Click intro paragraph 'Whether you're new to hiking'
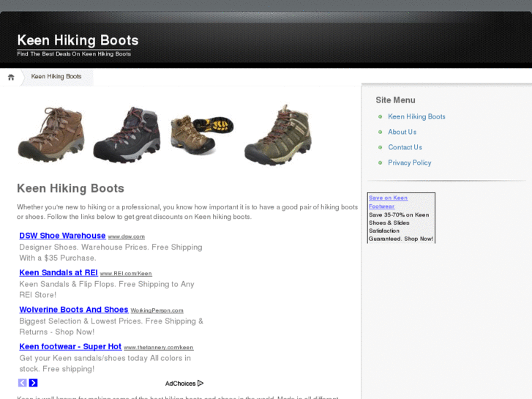 click(187, 212)
